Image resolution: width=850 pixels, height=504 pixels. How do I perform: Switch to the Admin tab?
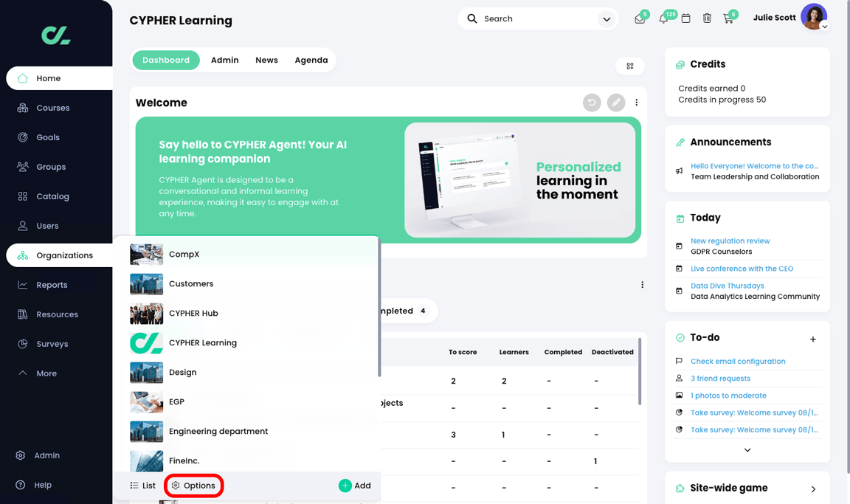click(x=224, y=61)
